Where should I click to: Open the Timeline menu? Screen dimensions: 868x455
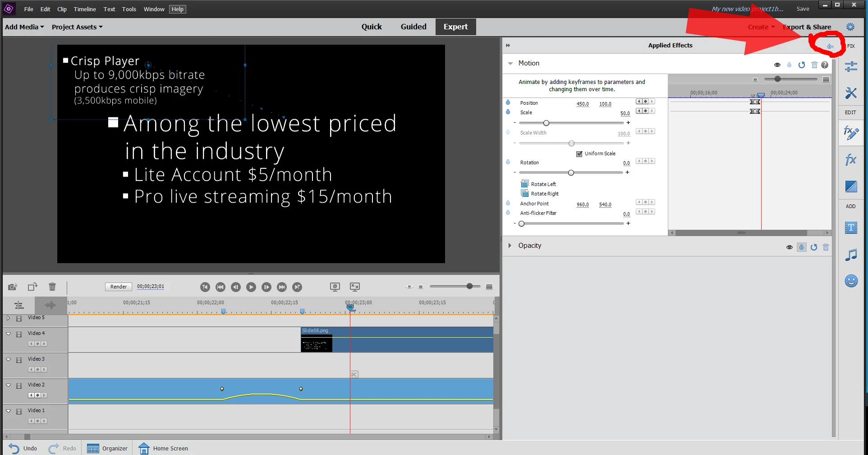coord(85,9)
